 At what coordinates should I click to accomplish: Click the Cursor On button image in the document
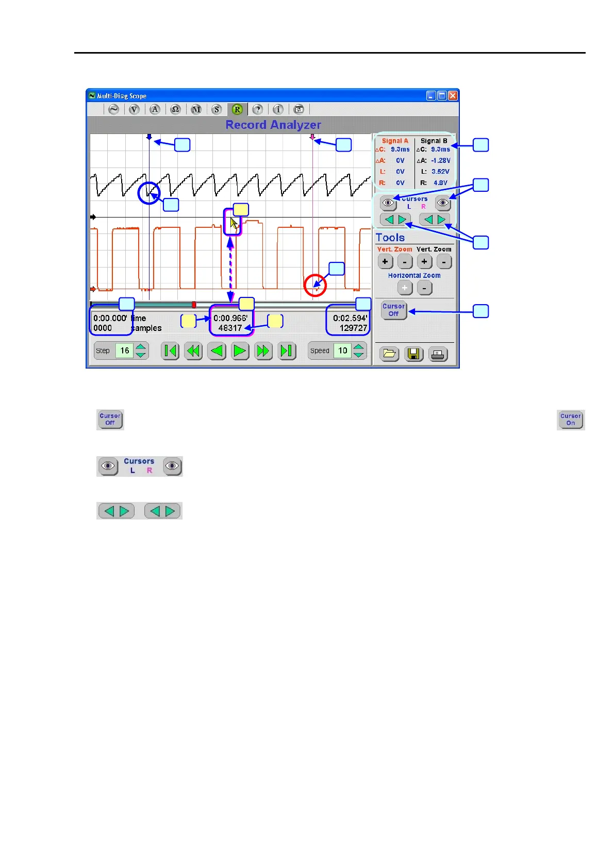[571, 420]
